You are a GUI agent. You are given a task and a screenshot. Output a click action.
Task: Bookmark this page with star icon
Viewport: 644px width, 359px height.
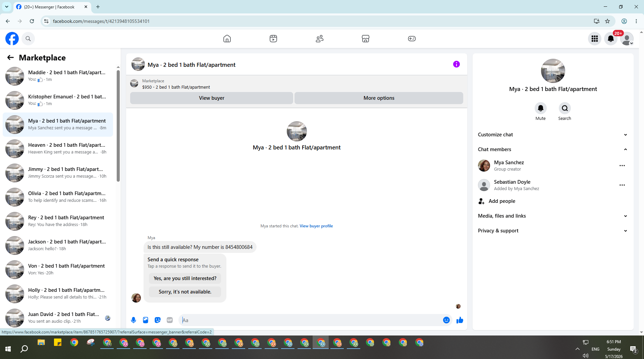tap(607, 21)
